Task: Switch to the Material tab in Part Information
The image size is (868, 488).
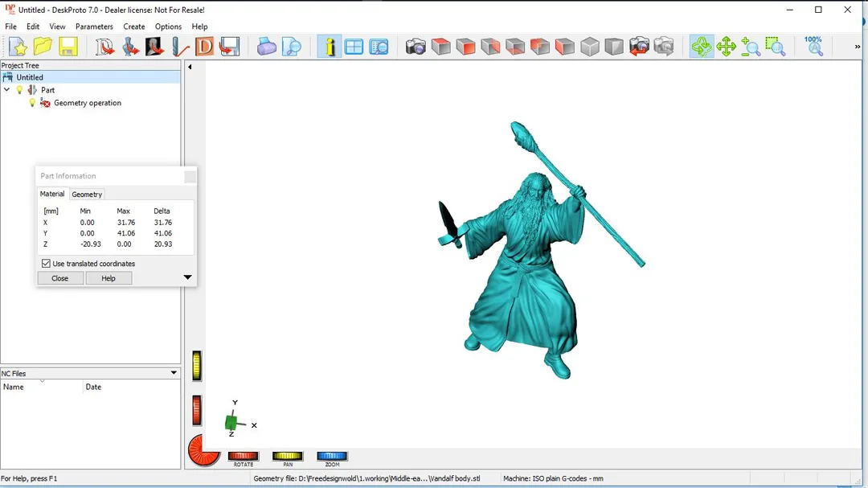Action: pos(52,194)
